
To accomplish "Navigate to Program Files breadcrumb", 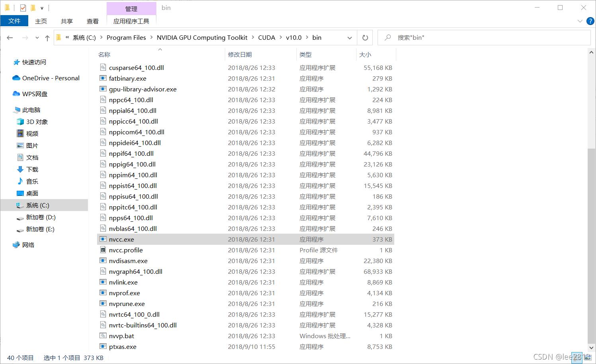I will [126, 37].
